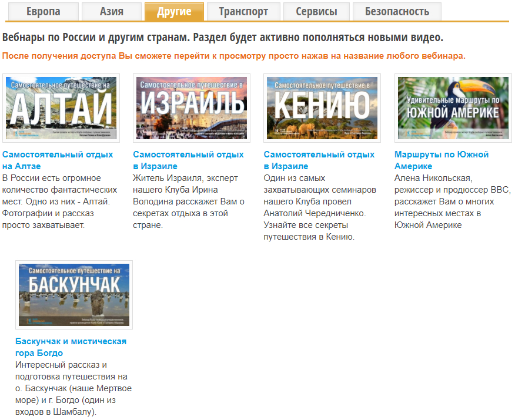
Task: Open the Израиль webinar thumbnail
Action: coord(192,108)
